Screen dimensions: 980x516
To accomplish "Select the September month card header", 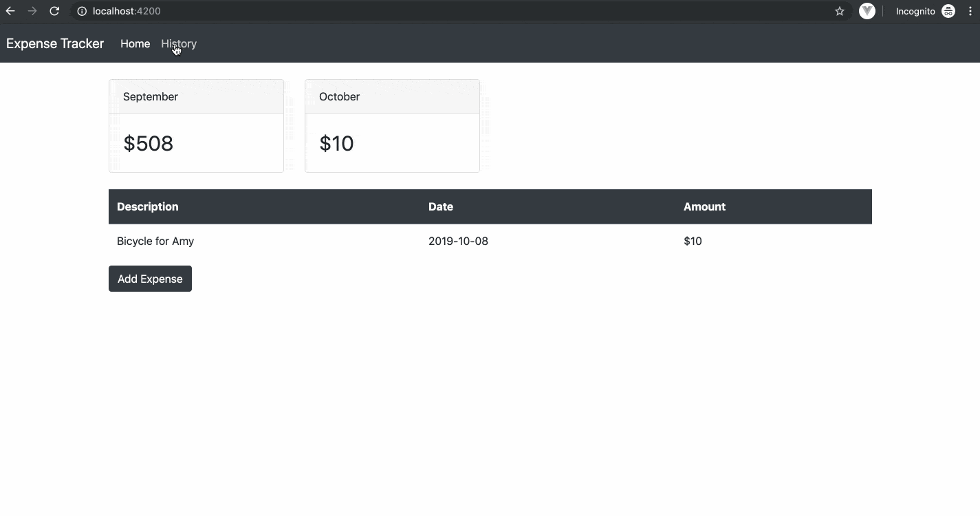I will [x=196, y=96].
